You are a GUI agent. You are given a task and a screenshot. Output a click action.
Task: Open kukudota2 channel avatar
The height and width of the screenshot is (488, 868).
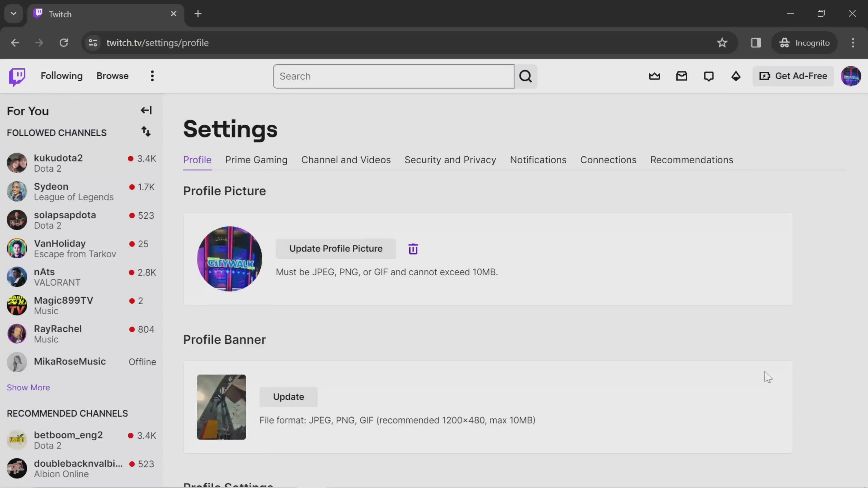click(x=17, y=163)
